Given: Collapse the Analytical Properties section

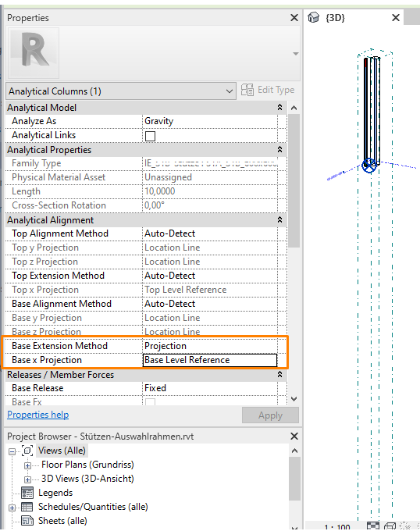Looking at the screenshot, I should click(280, 149).
